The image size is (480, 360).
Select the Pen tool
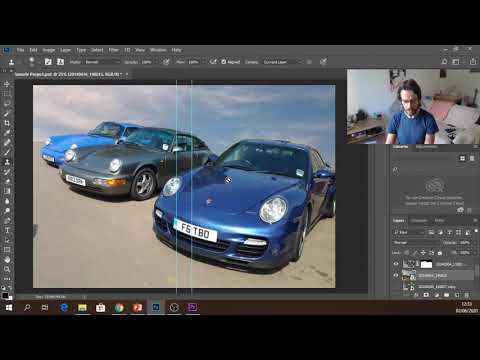[x=7, y=220]
